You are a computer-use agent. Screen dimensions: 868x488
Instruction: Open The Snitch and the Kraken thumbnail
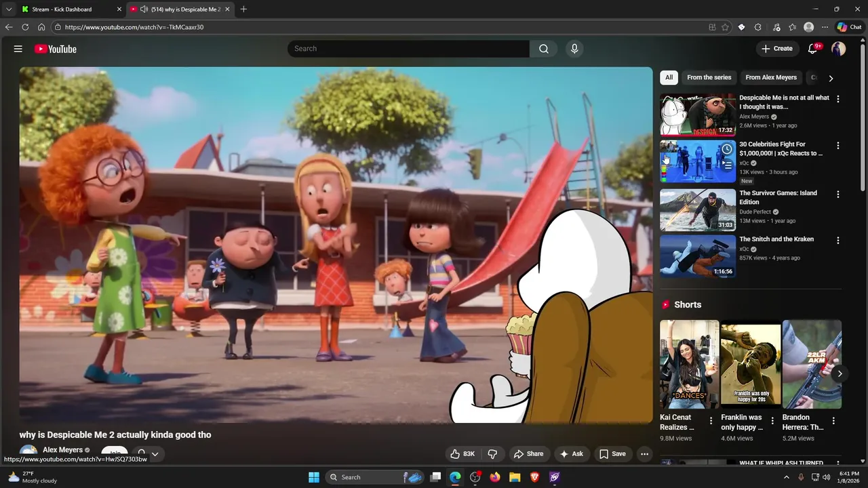[x=698, y=256]
